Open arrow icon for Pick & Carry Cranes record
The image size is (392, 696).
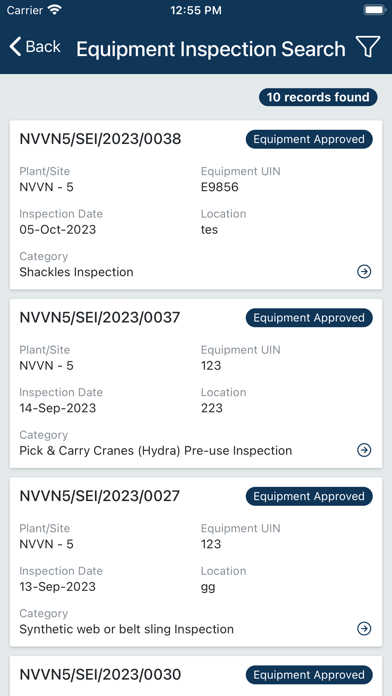[364, 450]
